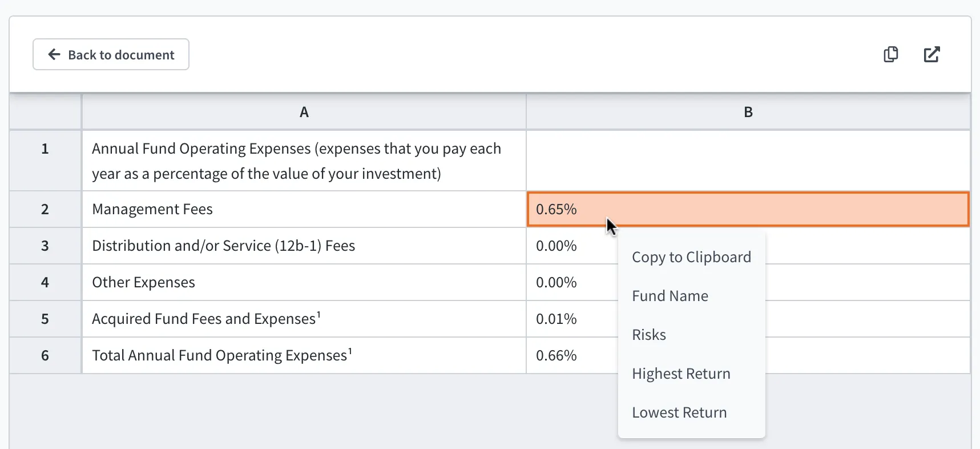Choose Copy to Clipboard from context menu
980x449 pixels.
(691, 257)
